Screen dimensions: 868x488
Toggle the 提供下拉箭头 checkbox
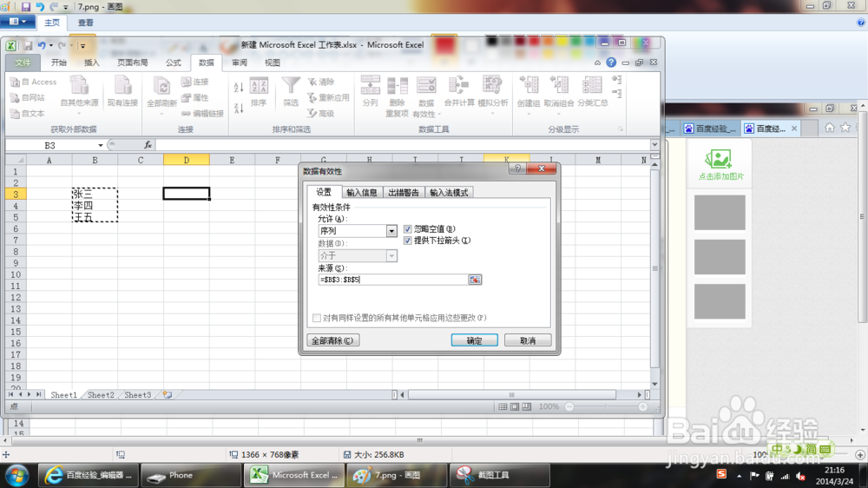pyautogui.click(x=407, y=241)
